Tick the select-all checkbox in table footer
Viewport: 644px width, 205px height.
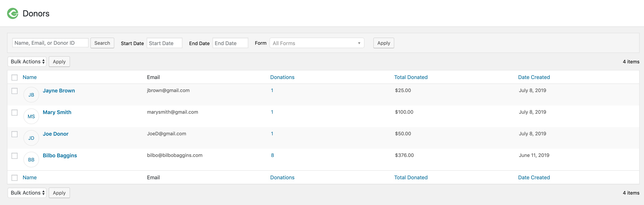pyautogui.click(x=15, y=178)
